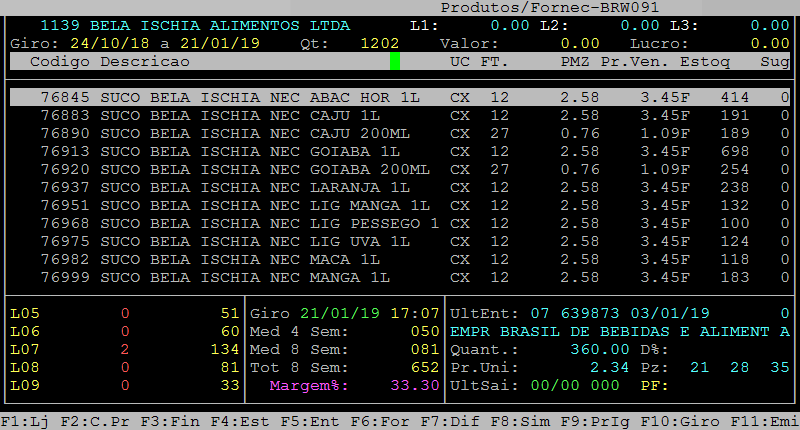The width and height of the screenshot is (800, 430).
Task: Click the green cursor block in header
Action: [x=395, y=61]
